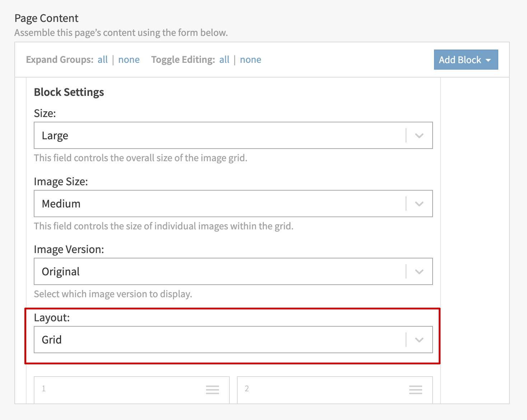527x420 pixels.
Task: Open the Layout dropdown showing Grid
Action: [220, 340]
